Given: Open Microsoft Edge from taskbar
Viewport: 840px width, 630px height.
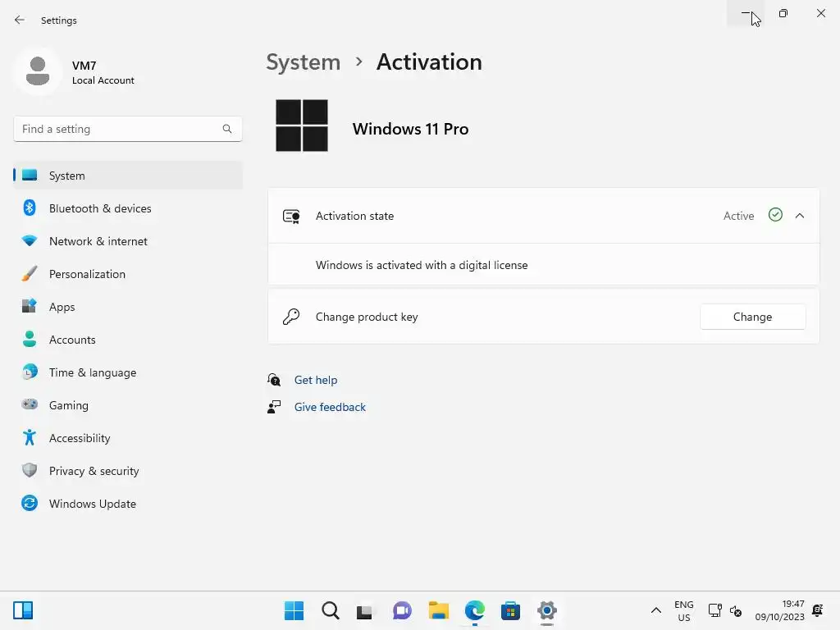Looking at the screenshot, I should pos(475,610).
